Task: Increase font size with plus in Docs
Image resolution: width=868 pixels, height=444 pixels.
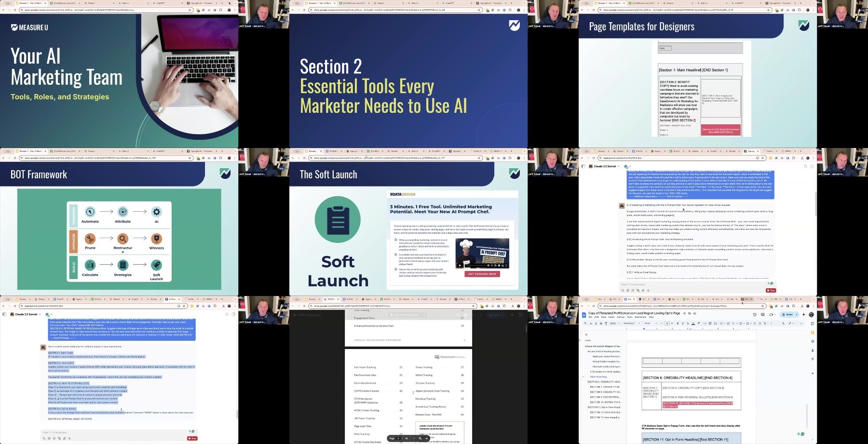Action: pos(672,323)
